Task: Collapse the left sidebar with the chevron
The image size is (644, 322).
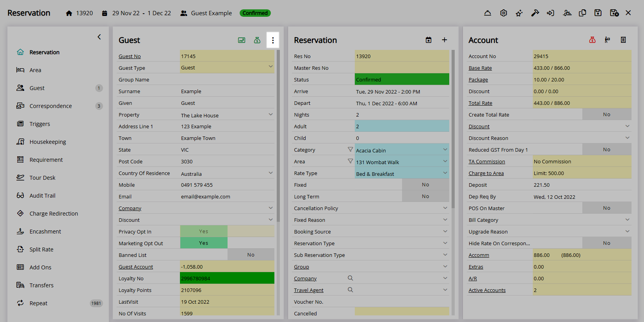Action: pyautogui.click(x=99, y=37)
